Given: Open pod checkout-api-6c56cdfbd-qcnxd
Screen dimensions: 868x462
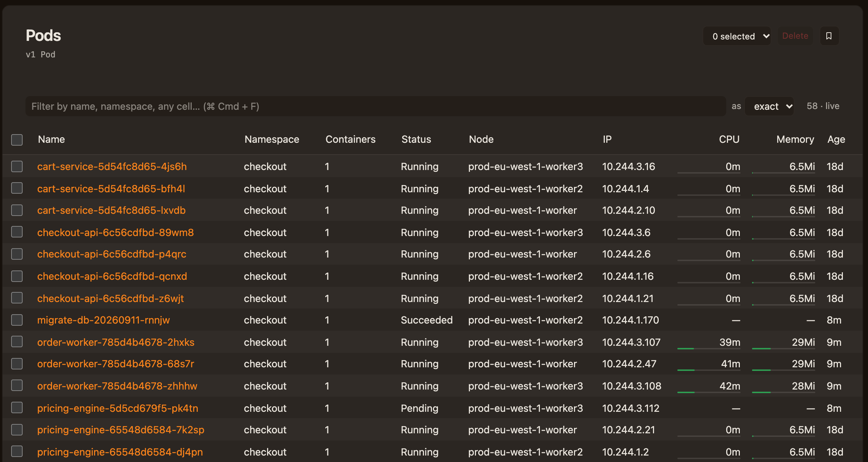Looking at the screenshot, I should 112,276.
